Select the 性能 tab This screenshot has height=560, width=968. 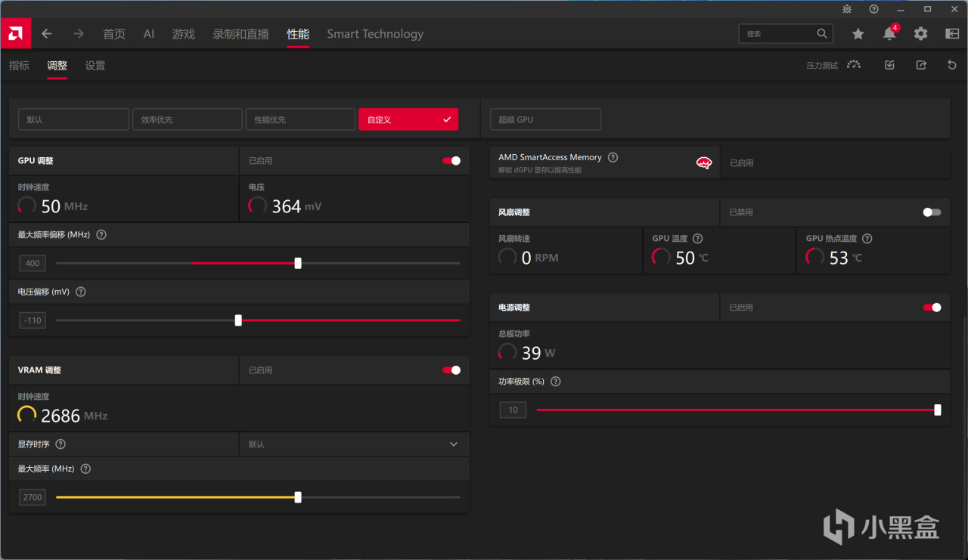[x=298, y=34]
